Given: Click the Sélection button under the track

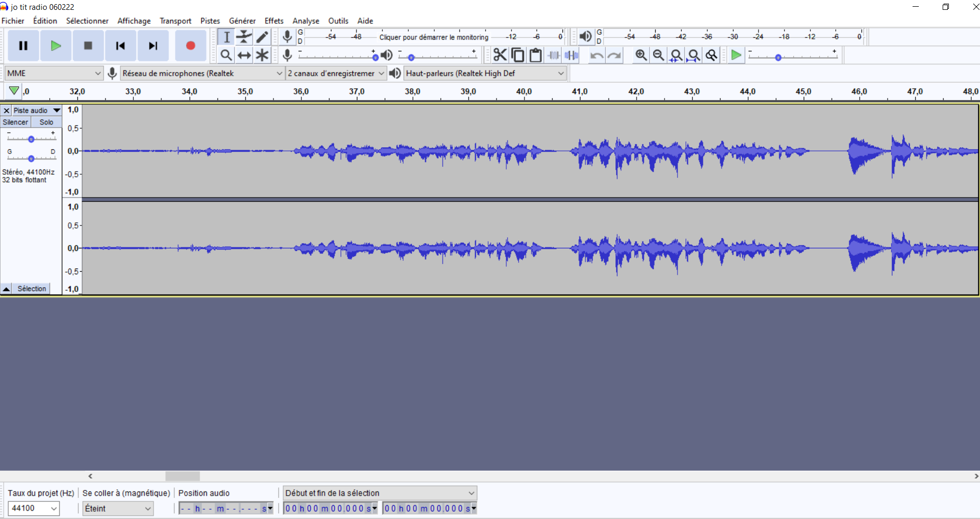Looking at the screenshot, I should 32,289.
